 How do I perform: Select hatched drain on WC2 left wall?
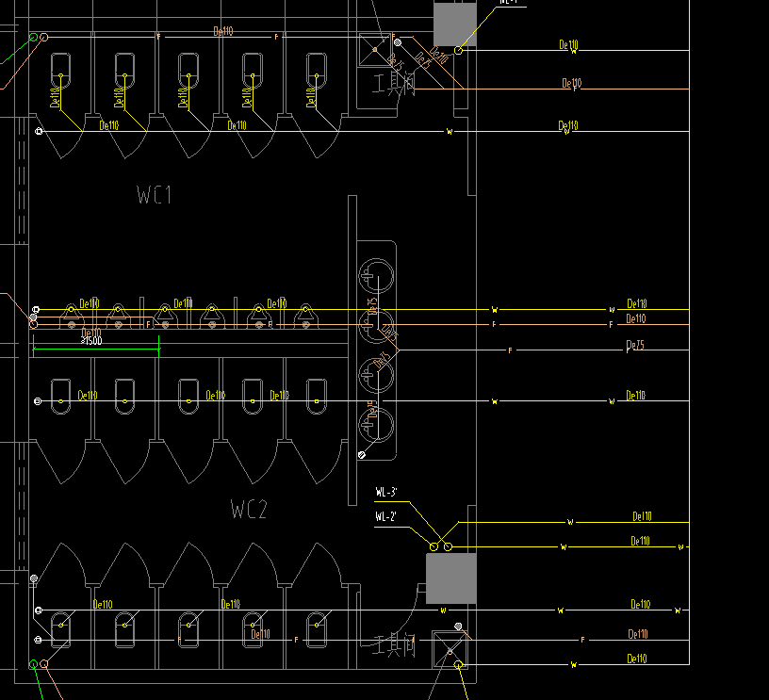(x=34, y=578)
